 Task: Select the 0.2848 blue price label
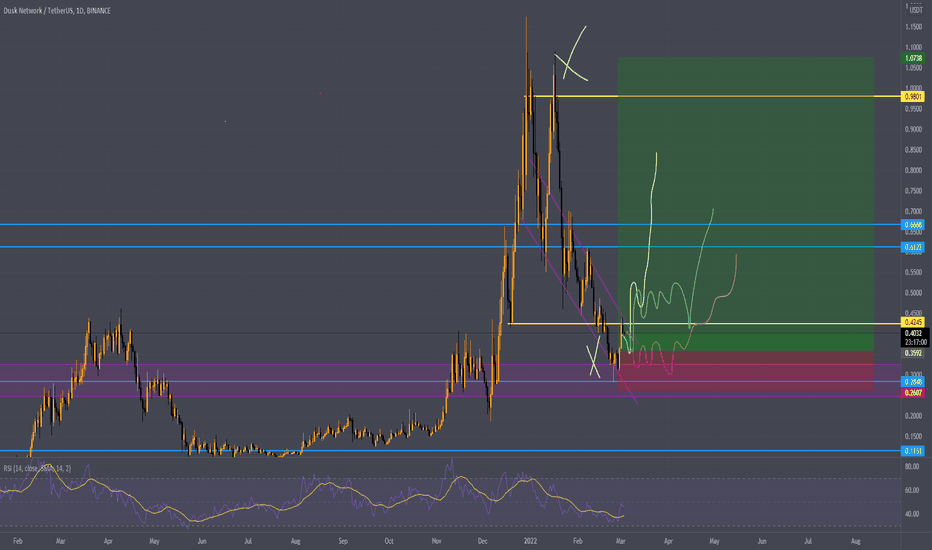[913, 382]
